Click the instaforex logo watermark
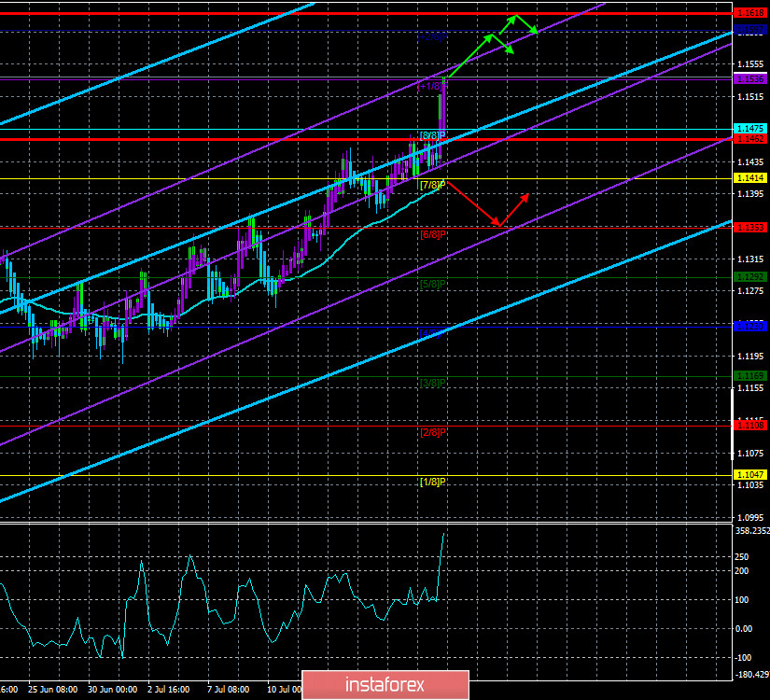 385,683
